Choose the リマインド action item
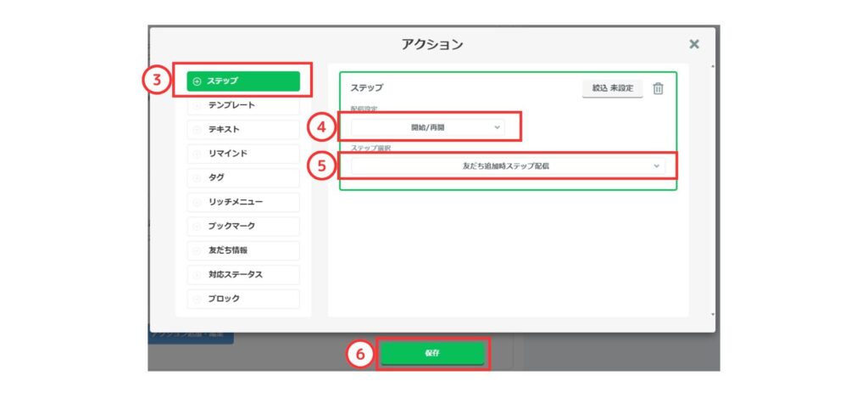Image resolution: width=868 pixels, height=398 pixels. 242,154
